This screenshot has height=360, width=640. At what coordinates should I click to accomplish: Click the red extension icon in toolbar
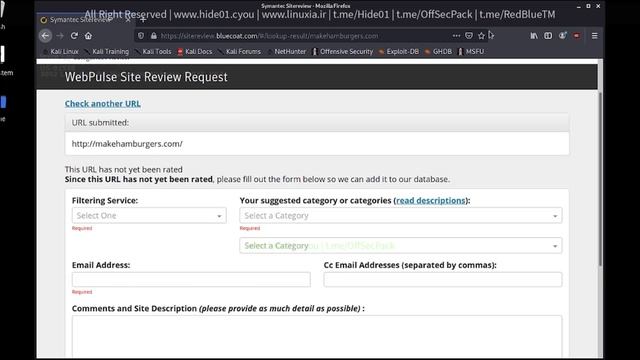[x=577, y=36]
